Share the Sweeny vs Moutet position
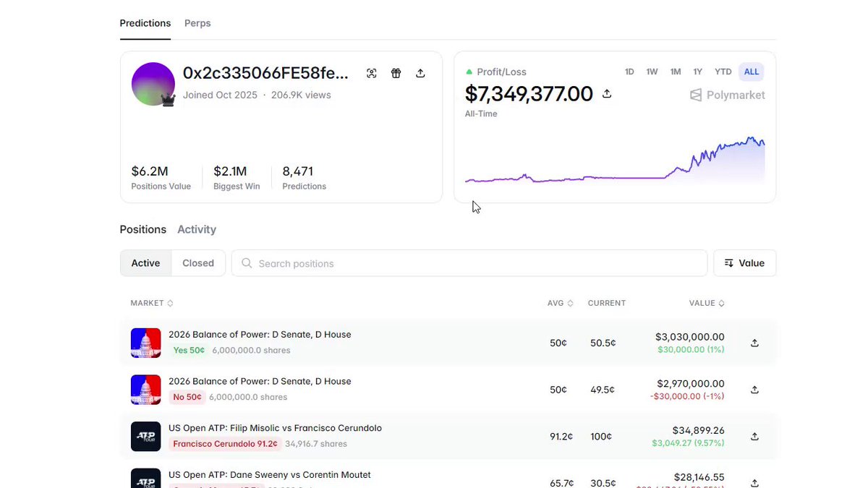The height and width of the screenshot is (488, 868). pyautogui.click(x=754, y=483)
